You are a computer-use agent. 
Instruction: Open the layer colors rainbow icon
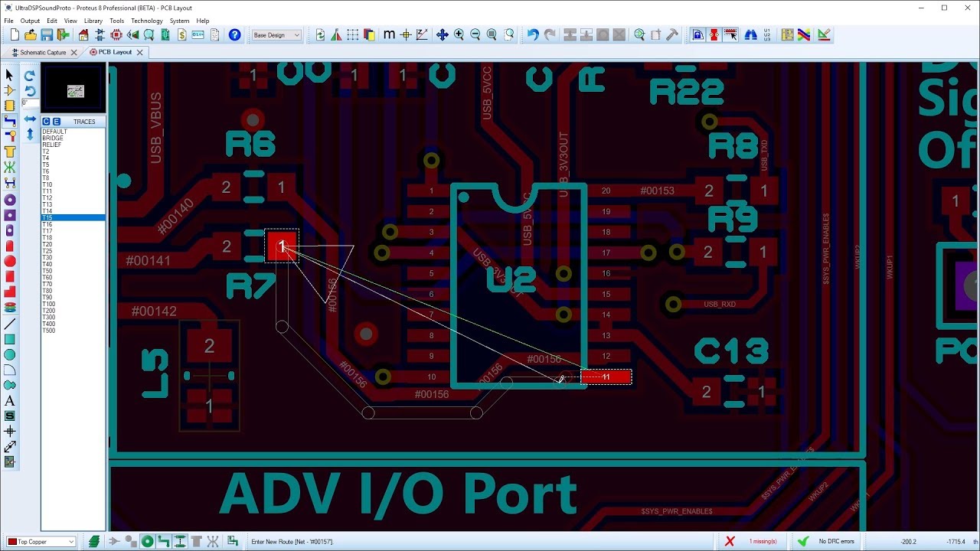pos(804,35)
